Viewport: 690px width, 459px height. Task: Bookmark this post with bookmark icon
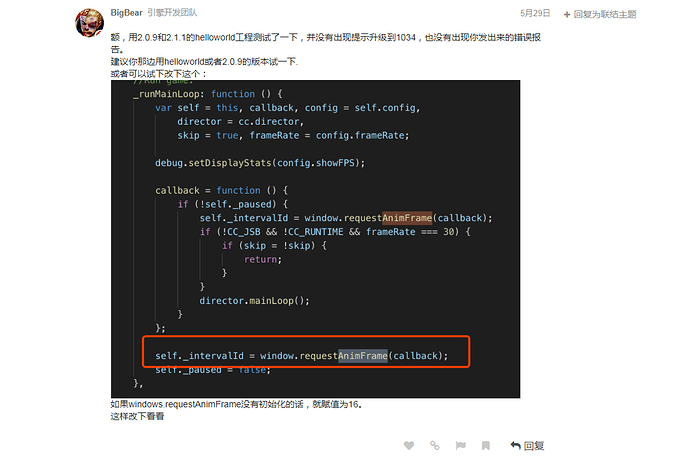coord(486,446)
